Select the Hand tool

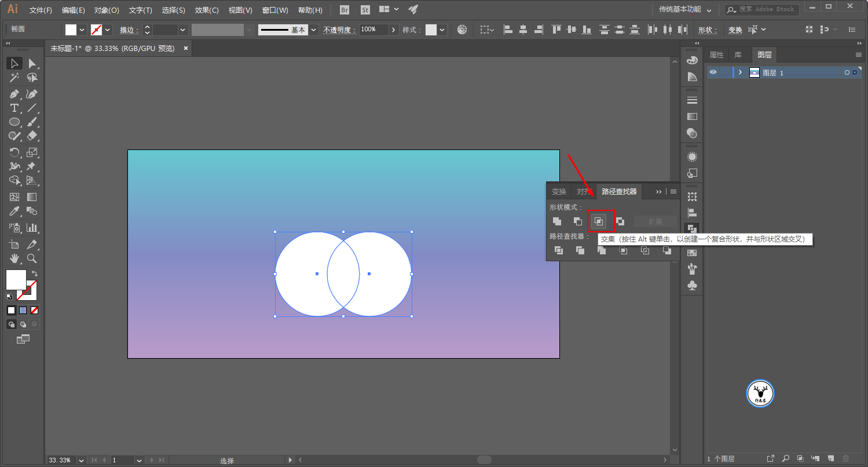14,258
